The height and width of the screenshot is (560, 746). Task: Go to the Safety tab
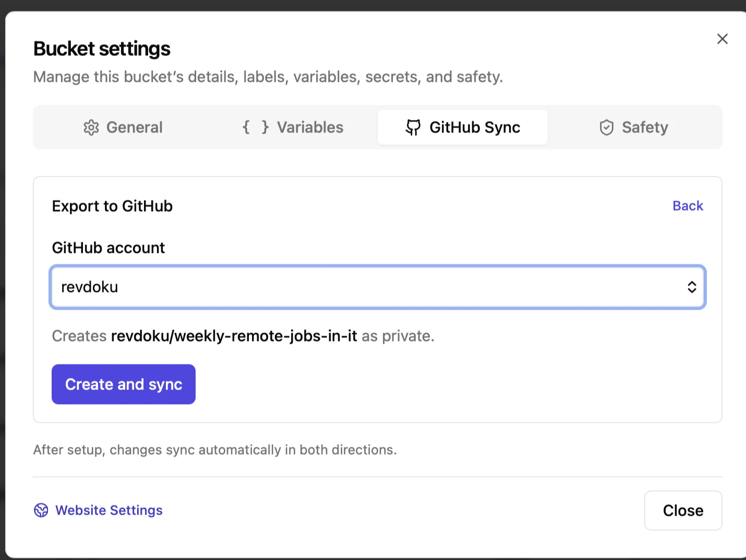coord(633,127)
